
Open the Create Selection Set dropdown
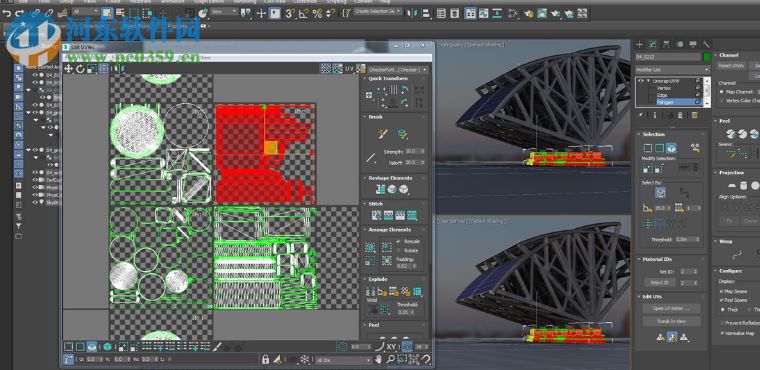click(378, 11)
